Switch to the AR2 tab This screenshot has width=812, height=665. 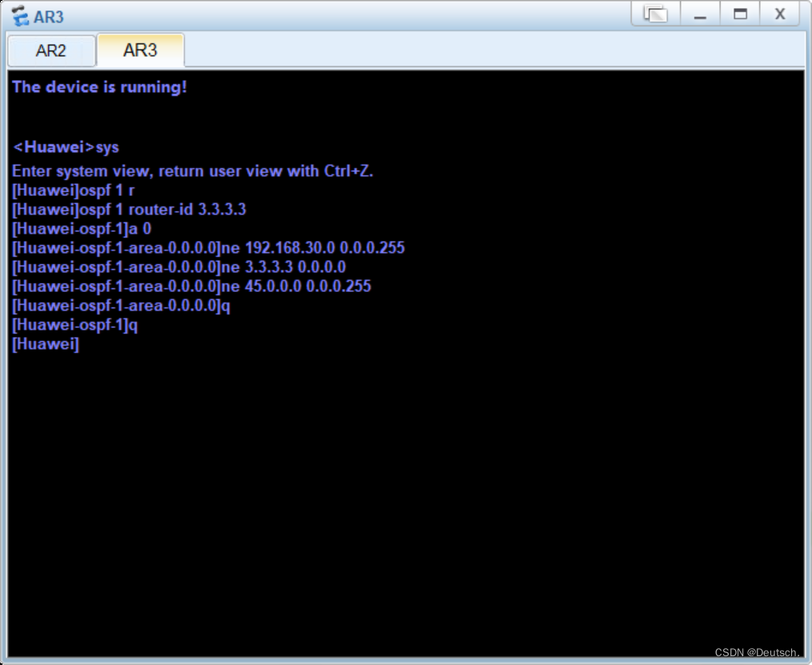coord(51,50)
